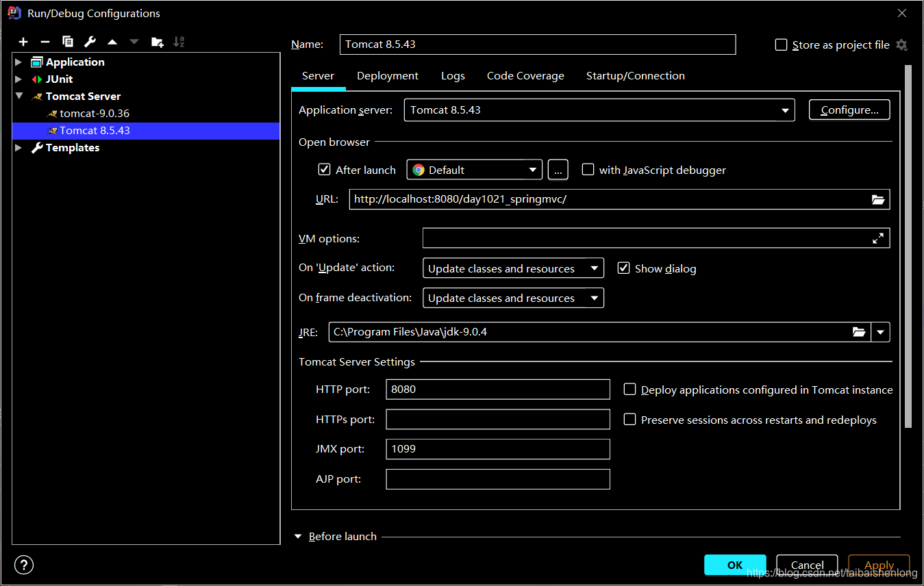Enable Preserve sessions across restarts and redeploys
The image size is (924, 586).
click(x=629, y=420)
